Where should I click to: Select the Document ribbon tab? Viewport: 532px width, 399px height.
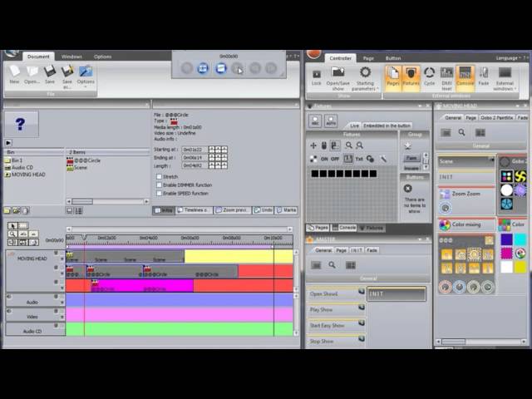(x=38, y=57)
